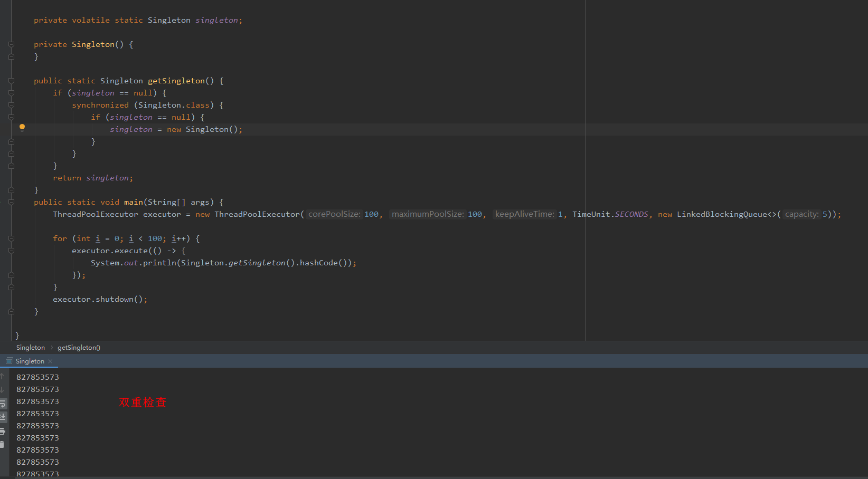This screenshot has width=868, height=479.
Task: Click the down arrow in console toolbar
Action: click(2, 389)
